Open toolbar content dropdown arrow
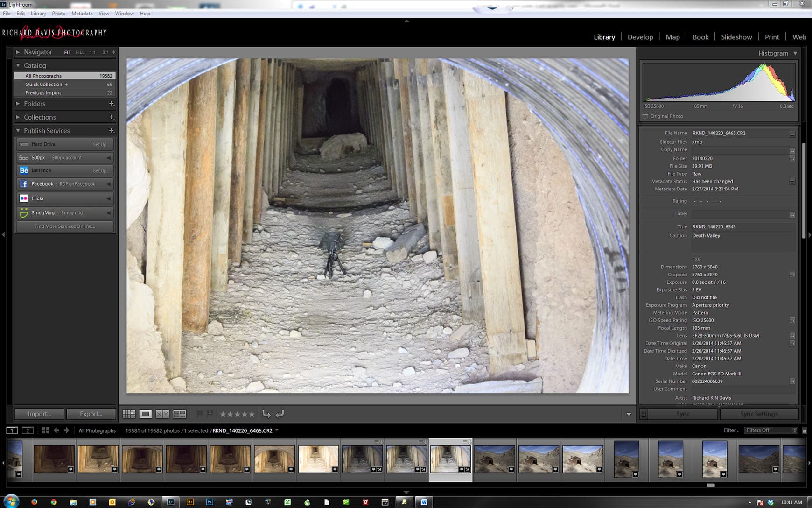 [x=629, y=414]
